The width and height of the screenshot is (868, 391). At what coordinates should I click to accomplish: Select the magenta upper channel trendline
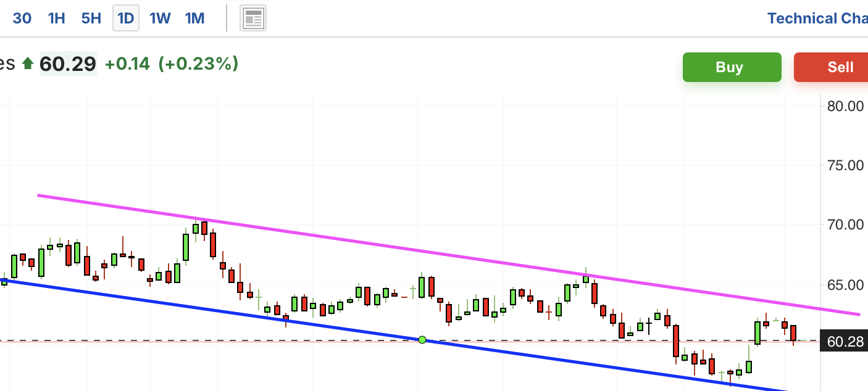coord(449,255)
